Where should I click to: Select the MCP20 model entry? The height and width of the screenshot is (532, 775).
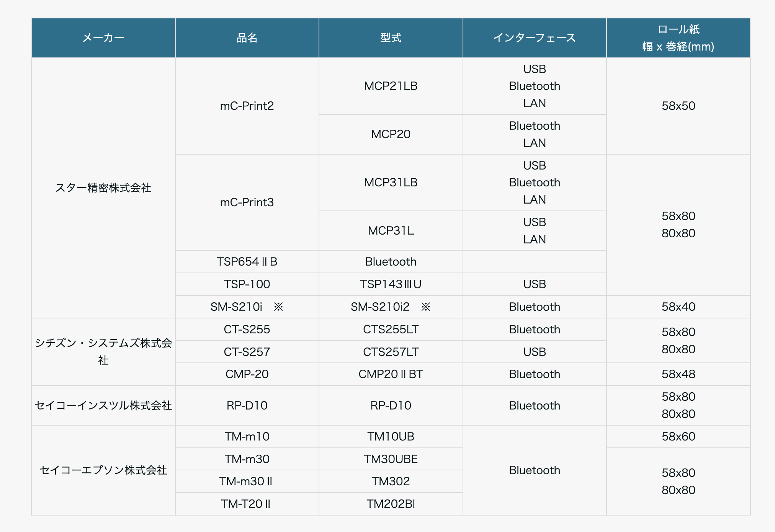[390, 134]
